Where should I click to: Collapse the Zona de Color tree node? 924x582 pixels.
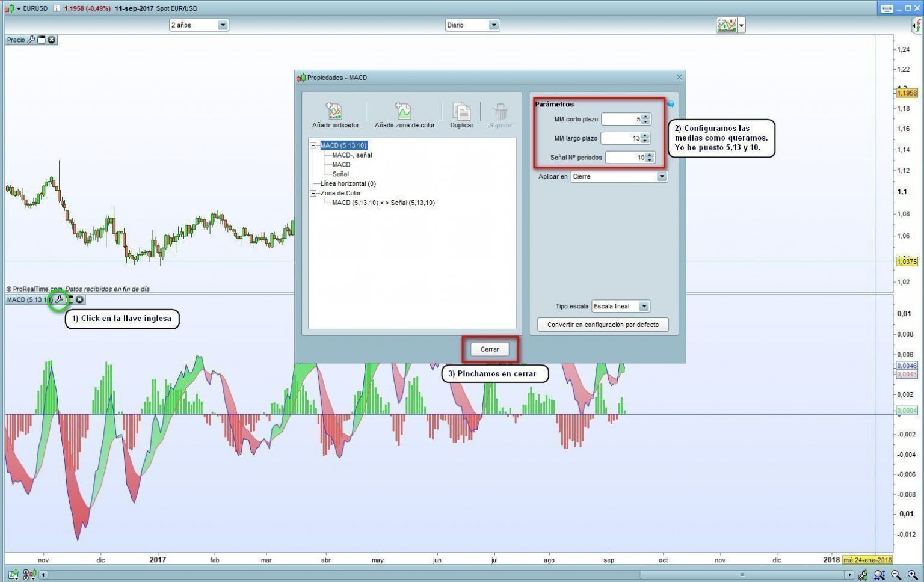[x=313, y=193]
